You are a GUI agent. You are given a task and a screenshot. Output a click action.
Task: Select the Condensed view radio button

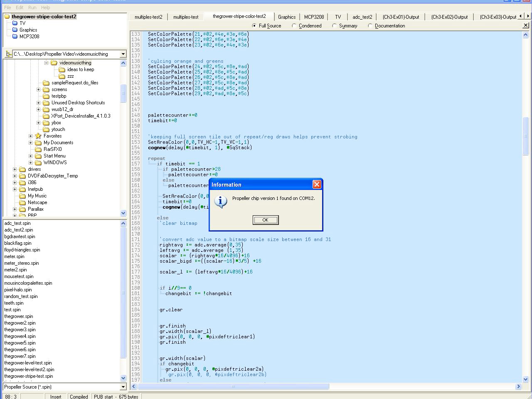294,26
